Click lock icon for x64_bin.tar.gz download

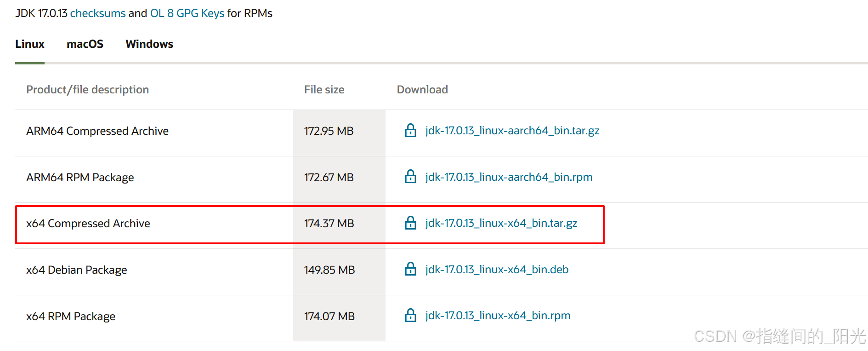[x=410, y=223]
